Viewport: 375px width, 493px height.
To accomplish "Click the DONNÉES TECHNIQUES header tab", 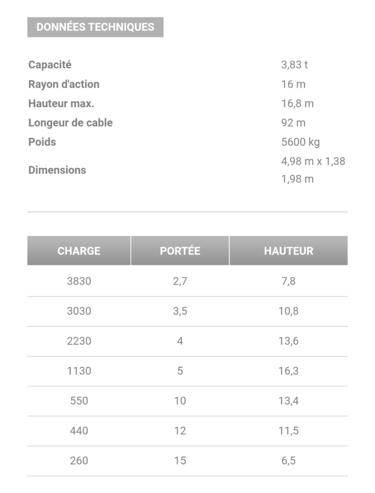I will [x=95, y=27].
